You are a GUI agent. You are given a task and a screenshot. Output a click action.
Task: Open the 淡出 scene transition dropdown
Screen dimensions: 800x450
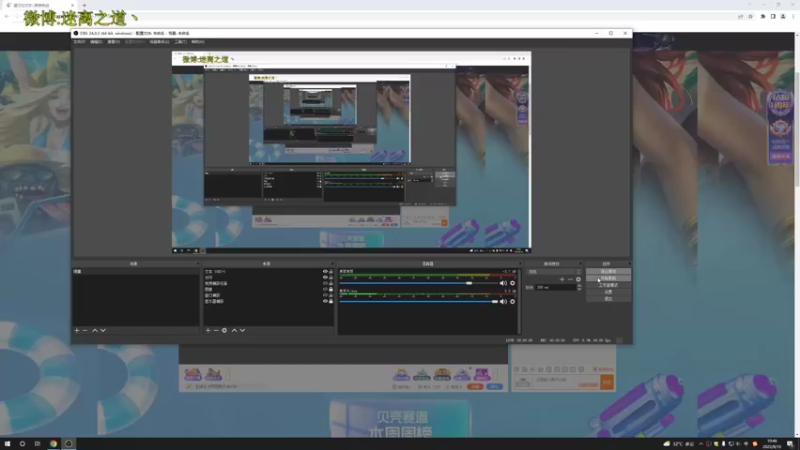(555, 272)
